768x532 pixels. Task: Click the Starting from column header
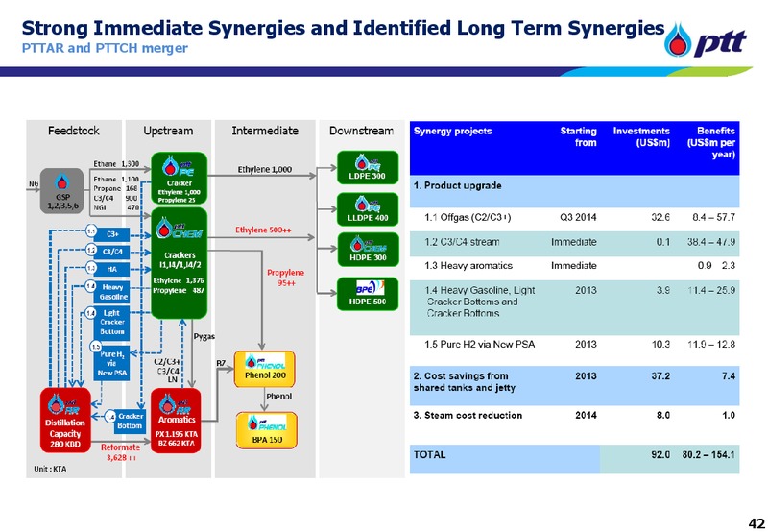579,136
